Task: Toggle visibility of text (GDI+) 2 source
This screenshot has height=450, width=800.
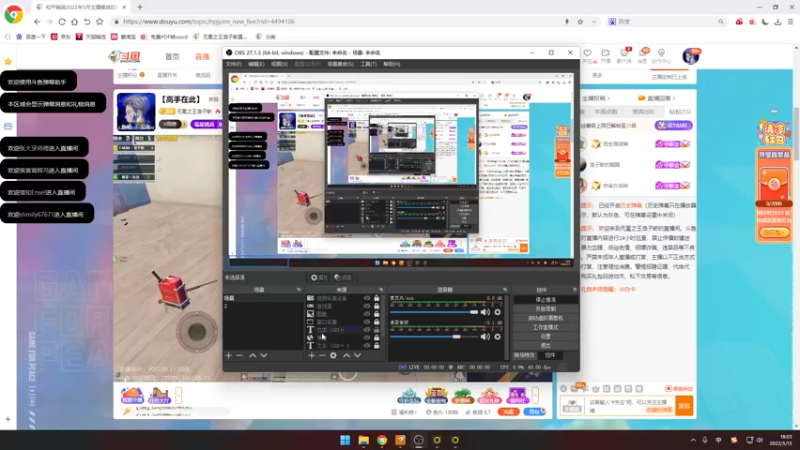Action: 367,345
